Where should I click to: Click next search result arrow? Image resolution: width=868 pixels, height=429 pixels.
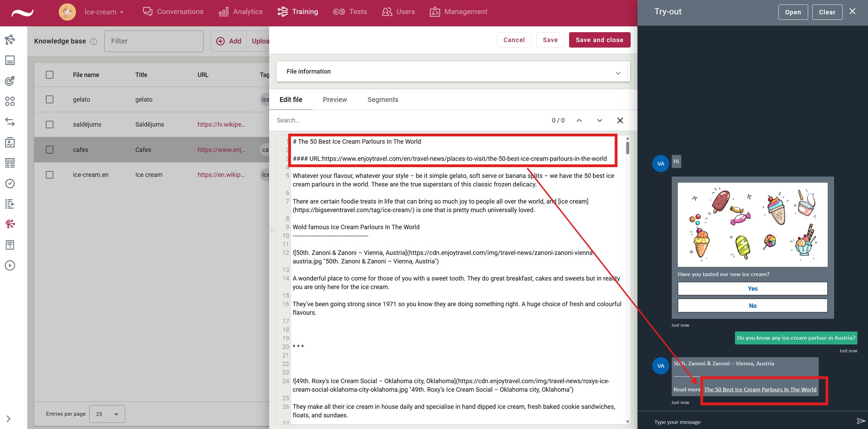point(600,120)
